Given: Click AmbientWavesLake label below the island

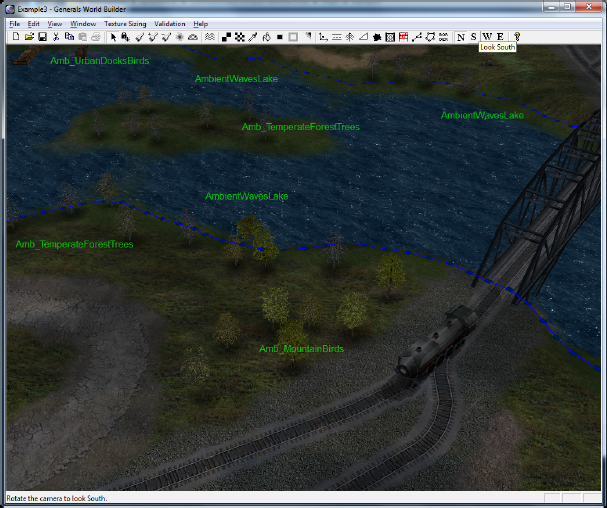Looking at the screenshot, I should click(247, 196).
